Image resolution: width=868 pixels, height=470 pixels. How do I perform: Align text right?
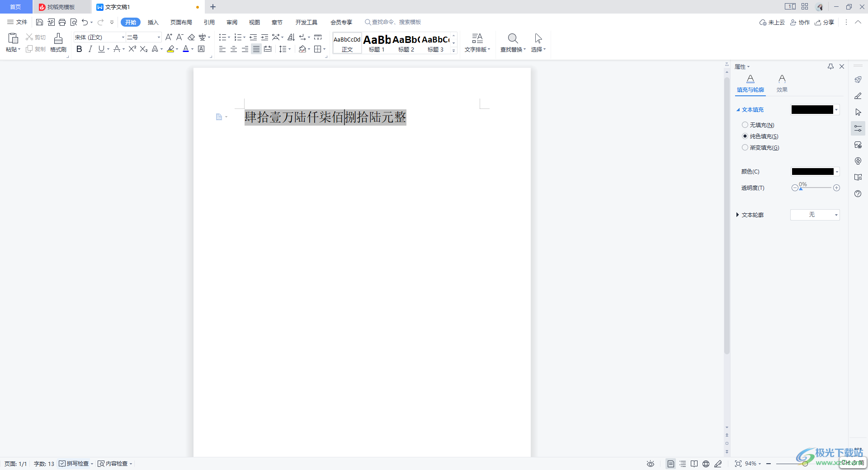point(245,49)
